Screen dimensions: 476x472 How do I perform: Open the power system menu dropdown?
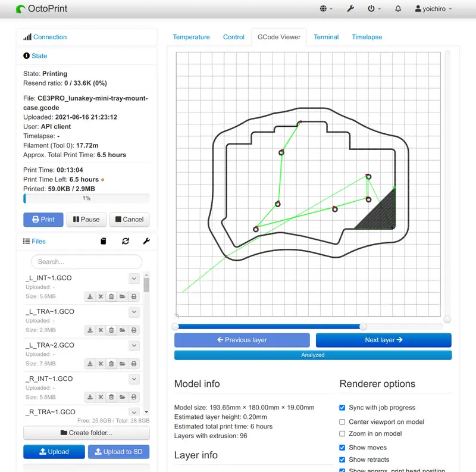(x=374, y=9)
